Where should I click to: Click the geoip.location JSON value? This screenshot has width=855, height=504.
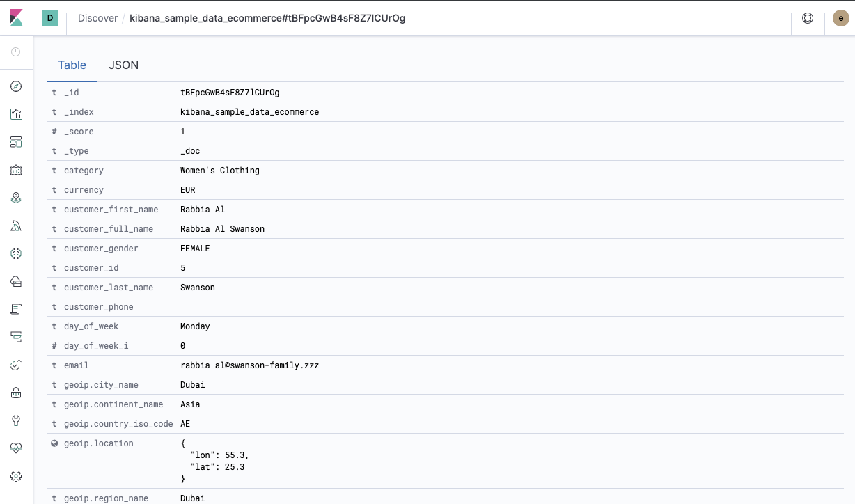click(214, 461)
